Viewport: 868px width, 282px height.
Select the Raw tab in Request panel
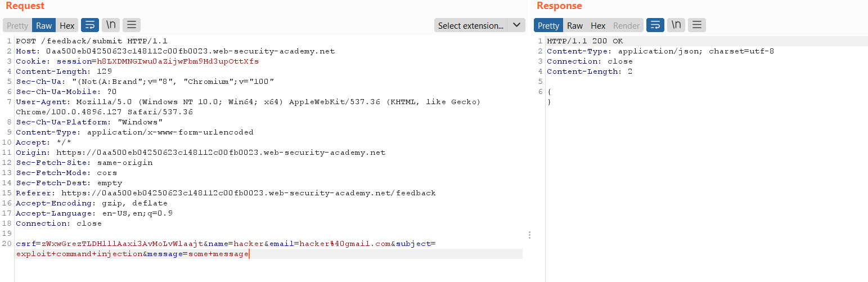[44, 25]
